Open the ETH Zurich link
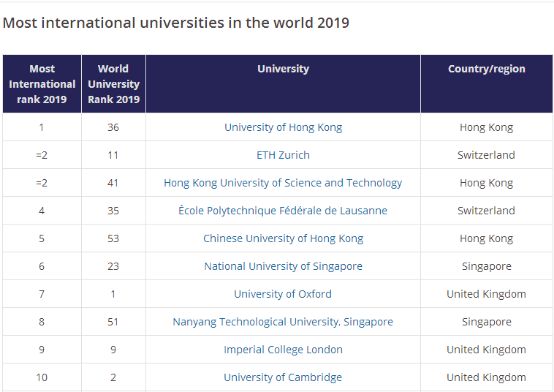 point(283,155)
